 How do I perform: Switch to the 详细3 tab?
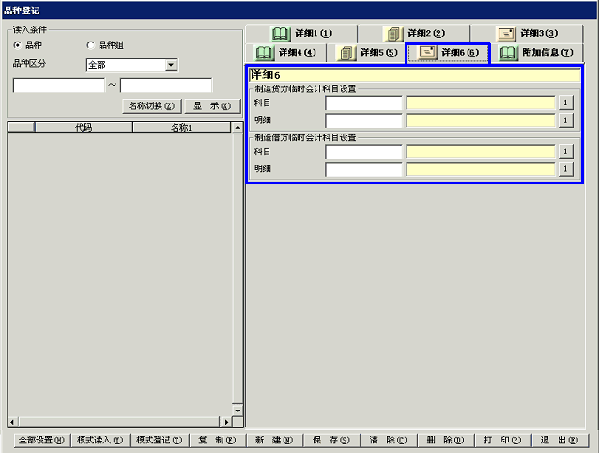(526, 34)
